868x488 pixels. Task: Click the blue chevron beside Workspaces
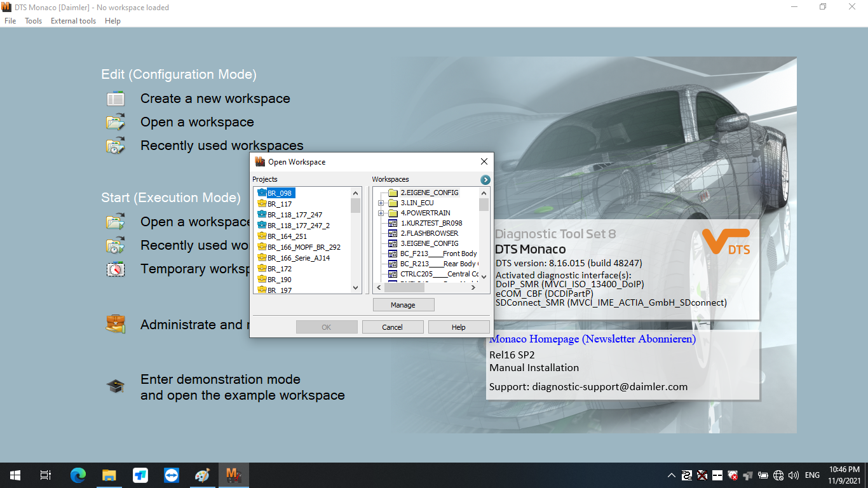[x=484, y=179]
